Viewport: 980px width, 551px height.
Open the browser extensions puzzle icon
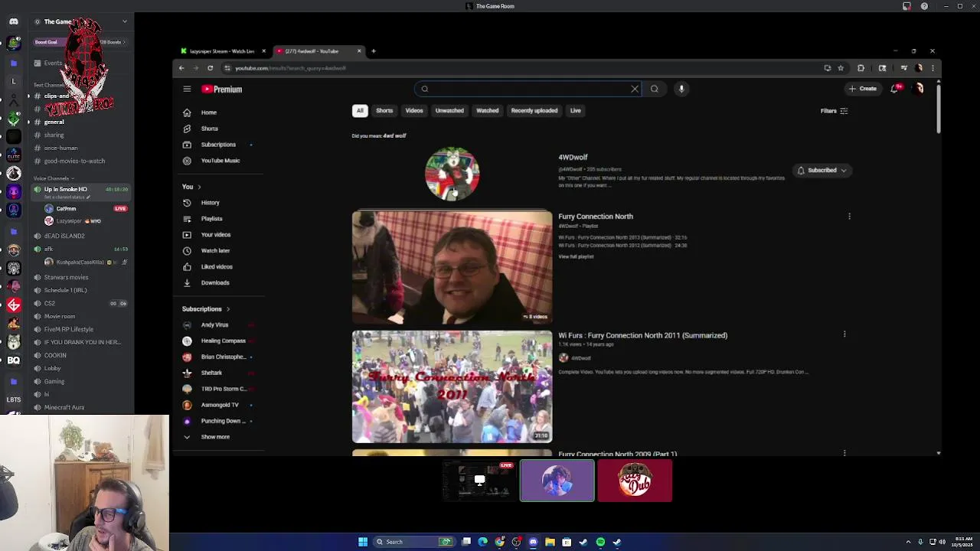tap(861, 68)
